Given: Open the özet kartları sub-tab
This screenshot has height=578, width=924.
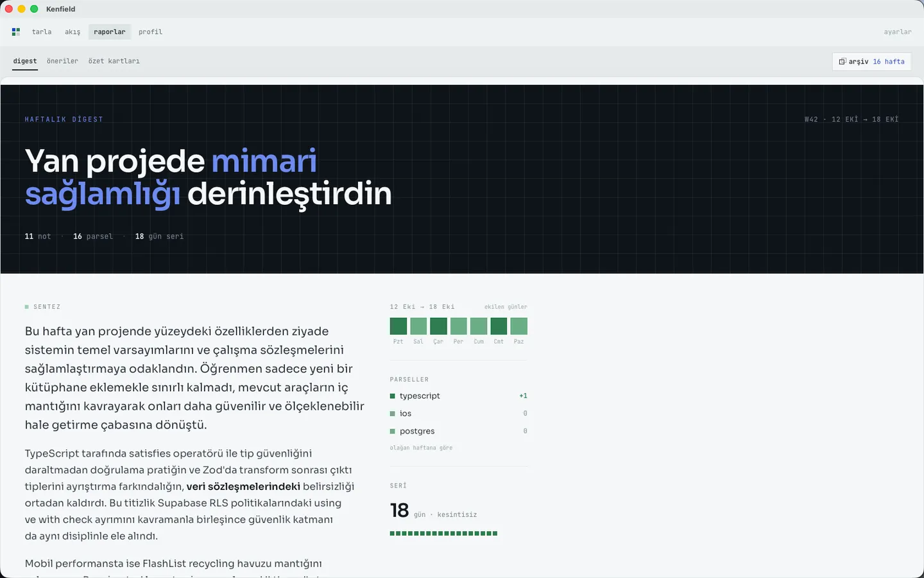Looking at the screenshot, I should point(114,61).
